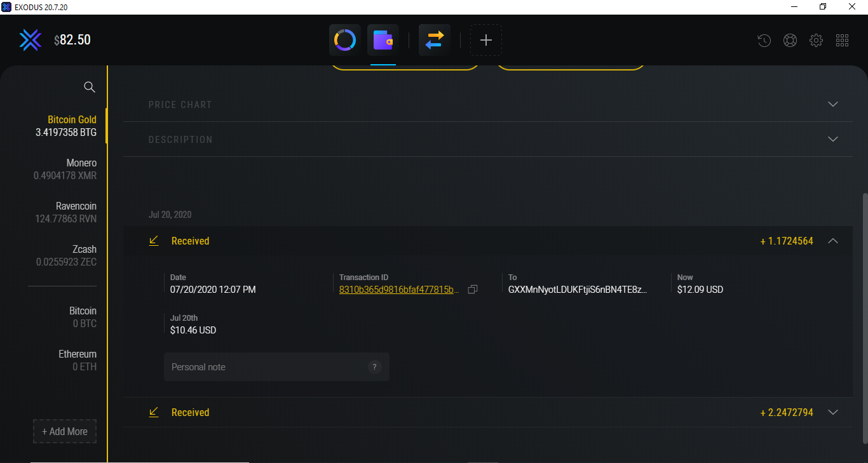
Task: Select Zcash in asset list
Action: [x=85, y=249]
